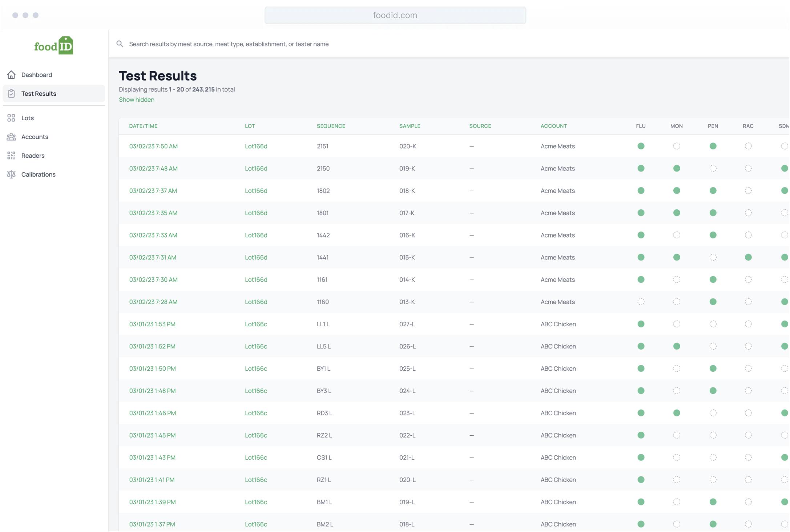Click the Test Results clipboard icon
This screenshot has height=532, width=790.
pos(11,94)
